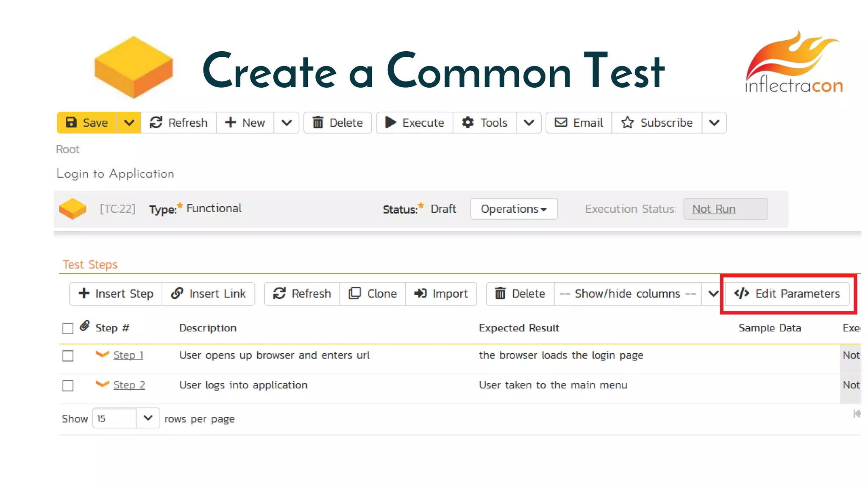
Task: Select the Functional type value
Action: [x=214, y=208]
